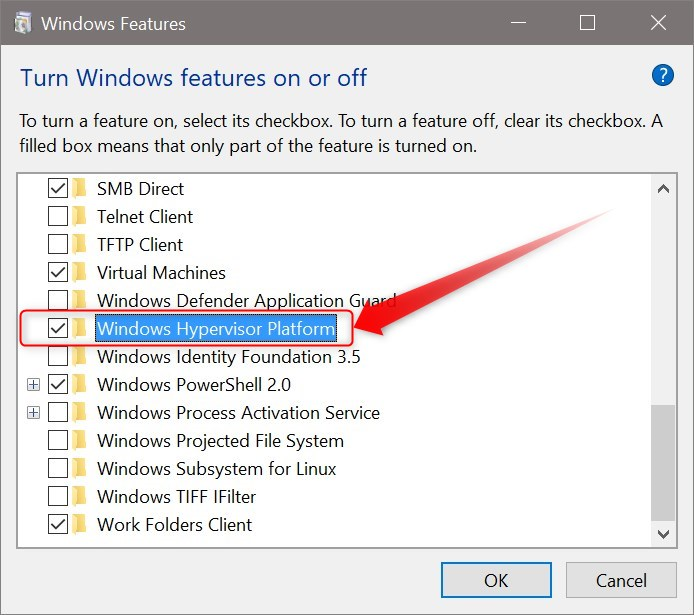Click the Windows Features title bar icon
Screen dimensions: 694x615
(x=23, y=23)
